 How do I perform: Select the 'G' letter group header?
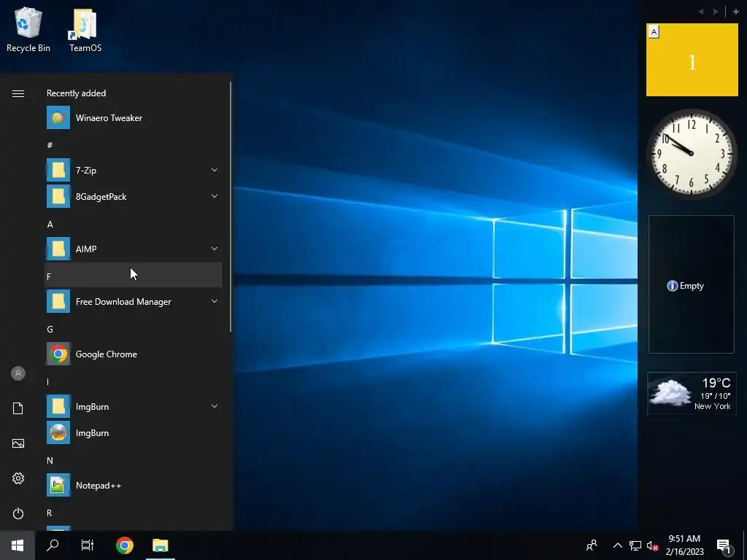pyautogui.click(x=133, y=329)
